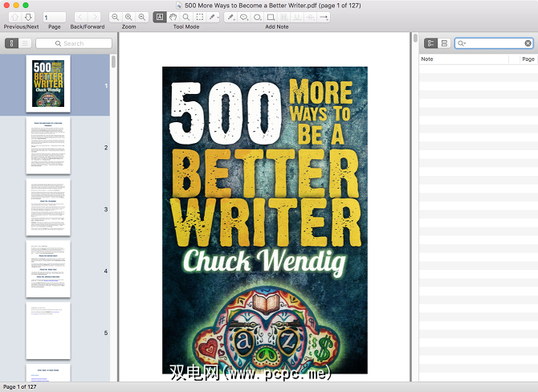
Task: Sort notes by Note column header
Action: click(x=463, y=59)
